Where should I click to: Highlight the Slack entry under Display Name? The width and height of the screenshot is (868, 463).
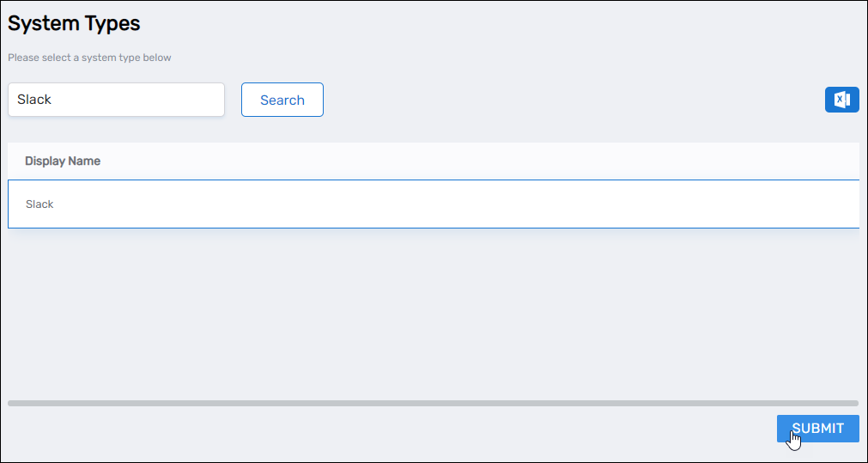39,204
